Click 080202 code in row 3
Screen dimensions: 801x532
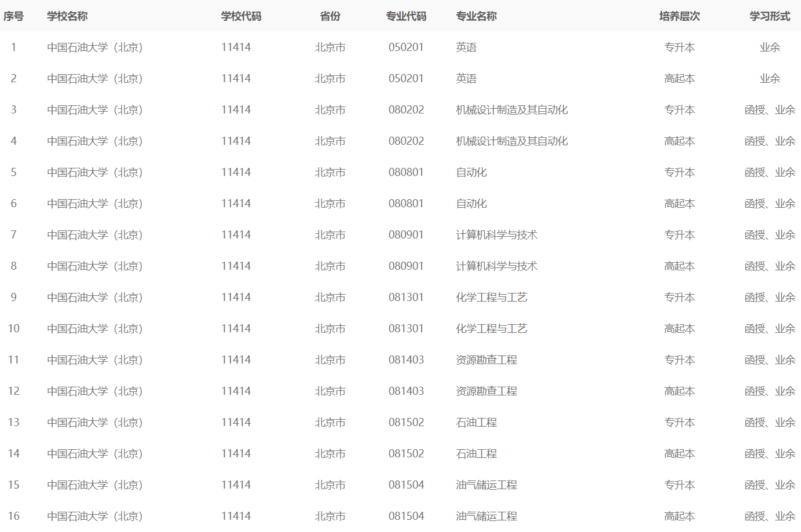pyautogui.click(x=406, y=110)
